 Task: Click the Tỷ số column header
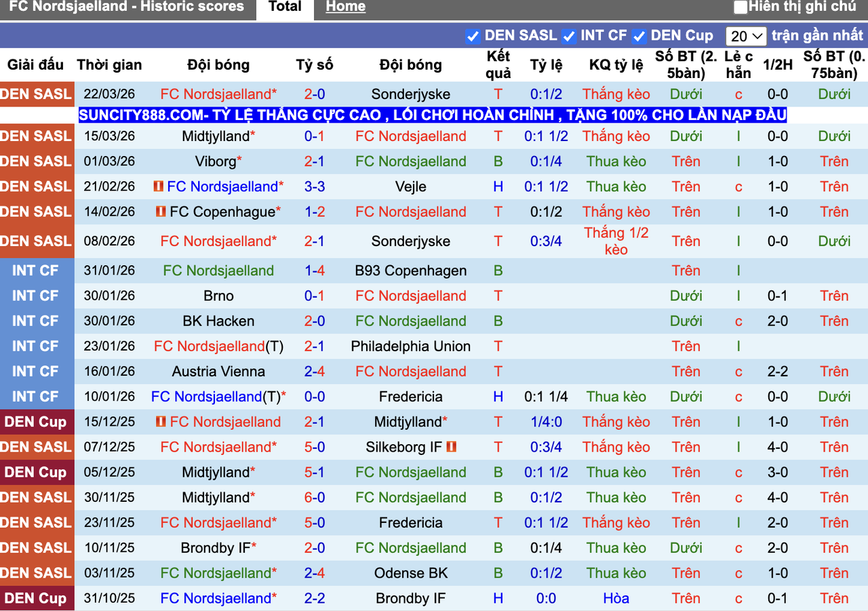click(x=315, y=65)
